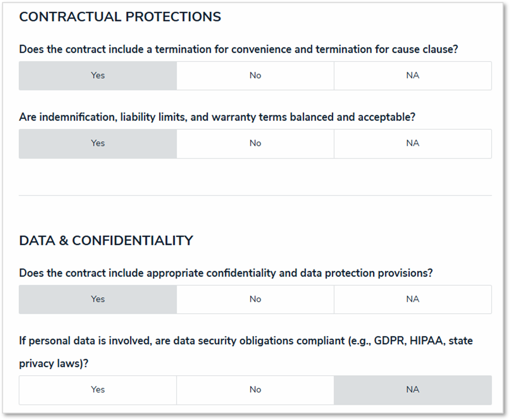Choose No for confidentiality provisions question
510x420 pixels.
click(255, 299)
